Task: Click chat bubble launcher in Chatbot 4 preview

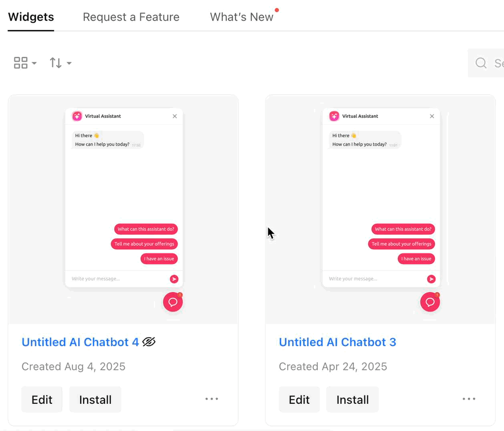Action: click(x=173, y=302)
